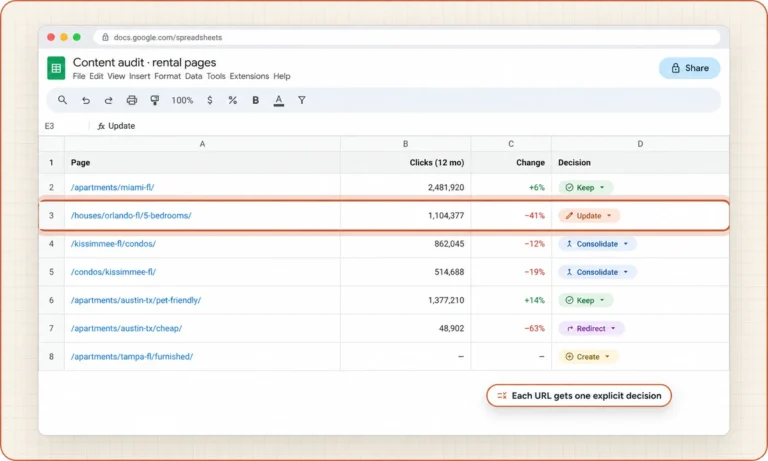Click the green Sheets logo icon

56,68
